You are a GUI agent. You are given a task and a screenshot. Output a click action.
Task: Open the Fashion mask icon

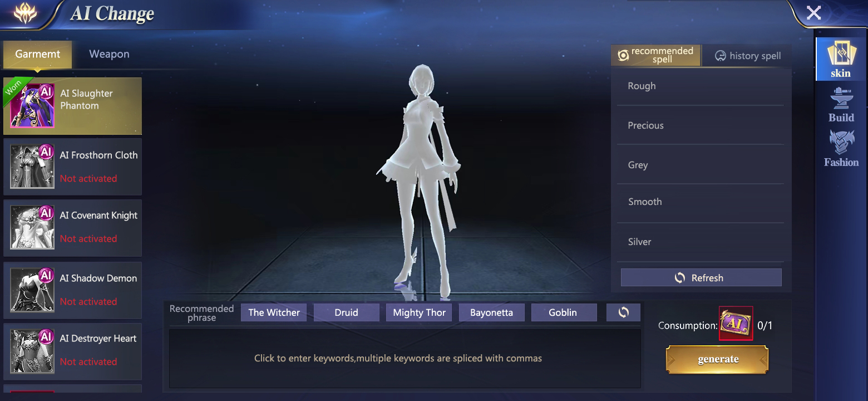tap(841, 149)
